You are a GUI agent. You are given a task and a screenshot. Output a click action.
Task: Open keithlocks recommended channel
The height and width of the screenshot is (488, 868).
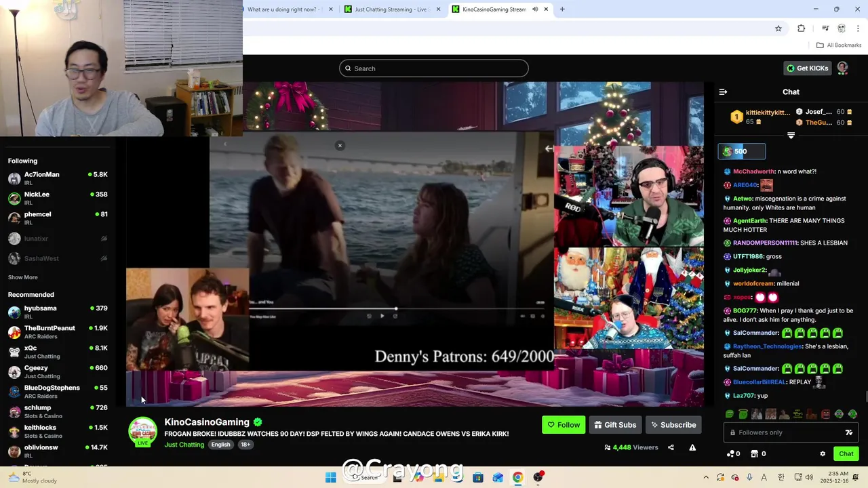point(58,431)
